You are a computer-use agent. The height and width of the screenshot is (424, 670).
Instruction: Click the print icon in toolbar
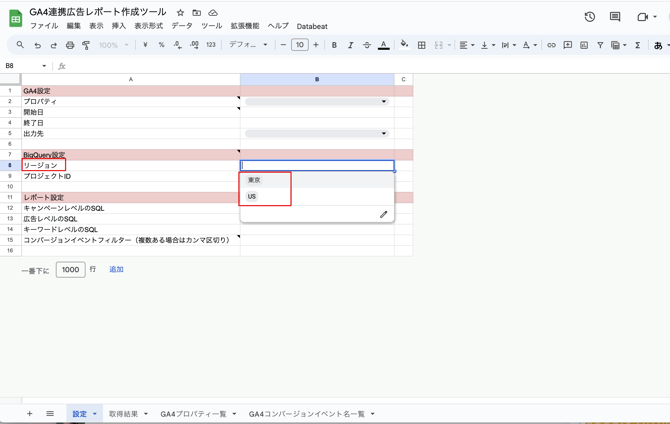70,45
